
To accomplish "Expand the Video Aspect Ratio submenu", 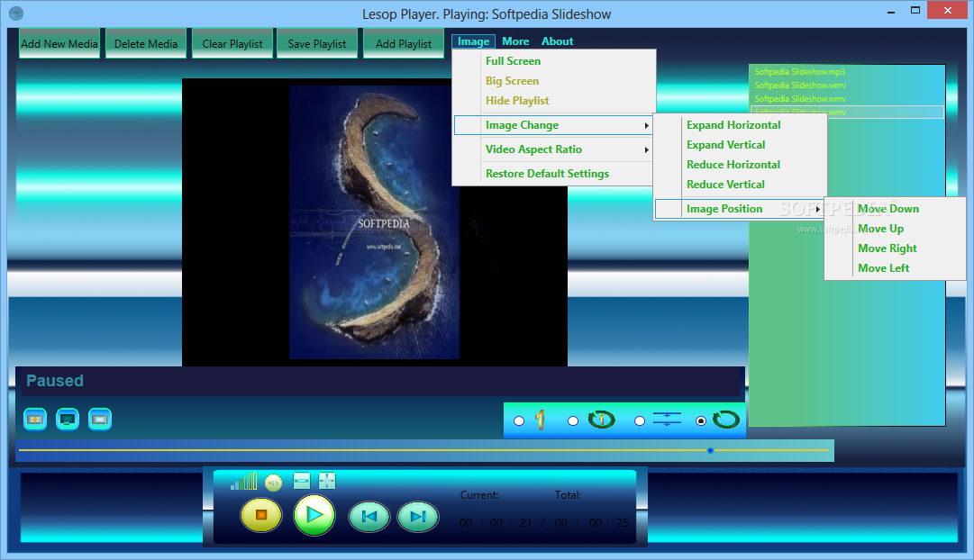I will [553, 149].
